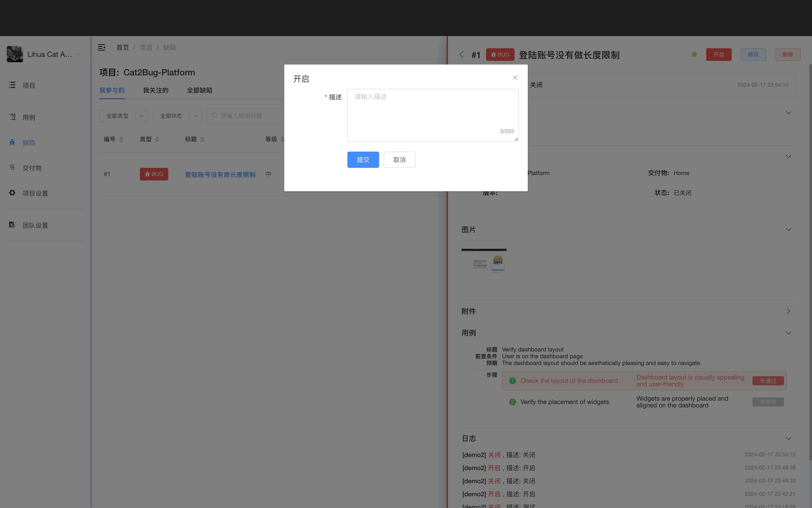Click the 用例 tree icon in sidebar
The height and width of the screenshot is (508, 812).
(x=12, y=117)
